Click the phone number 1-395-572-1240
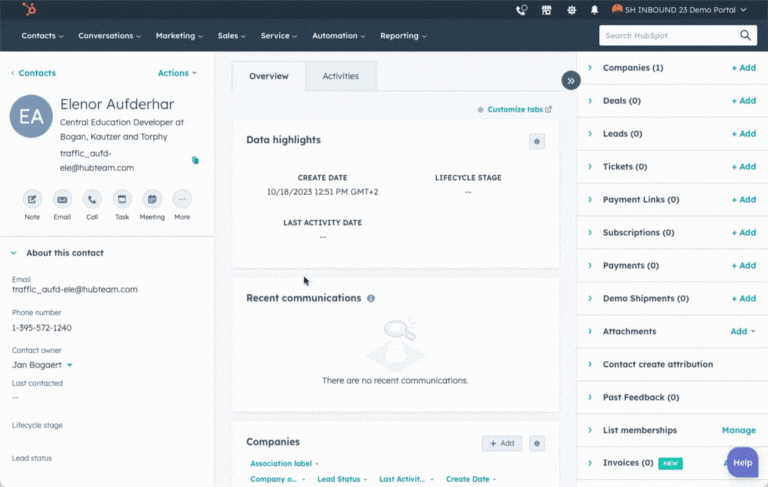This screenshot has width=768, height=487. click(42, 328)
